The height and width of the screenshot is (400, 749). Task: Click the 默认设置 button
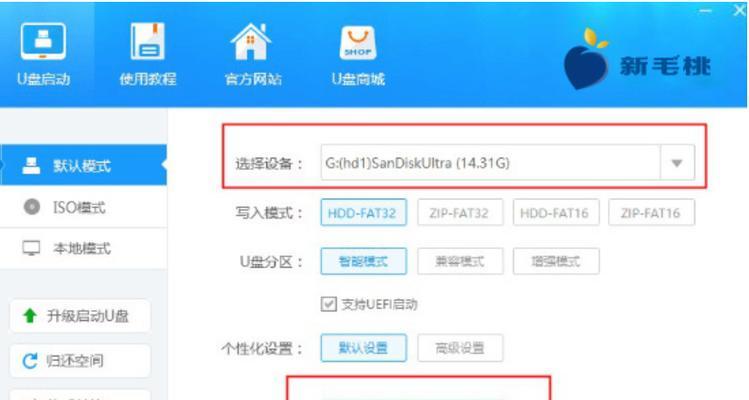point(364,348)
